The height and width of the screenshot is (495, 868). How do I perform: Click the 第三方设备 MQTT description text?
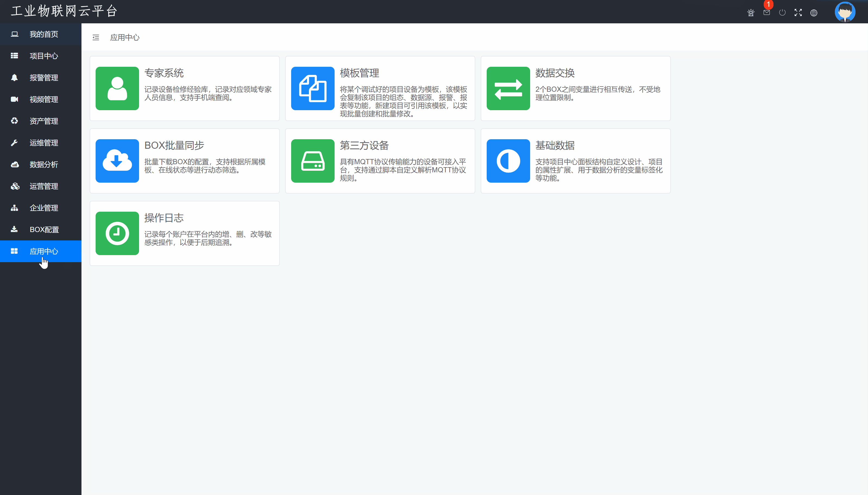click(403, 170)
